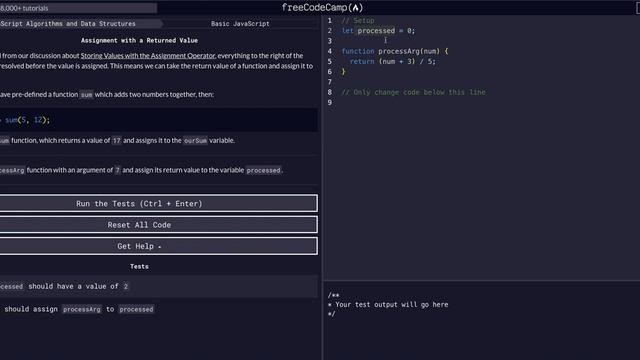Click the 'sum' inline code in description
This screenshot has height=360, width=640.
(x=86, y=95)
